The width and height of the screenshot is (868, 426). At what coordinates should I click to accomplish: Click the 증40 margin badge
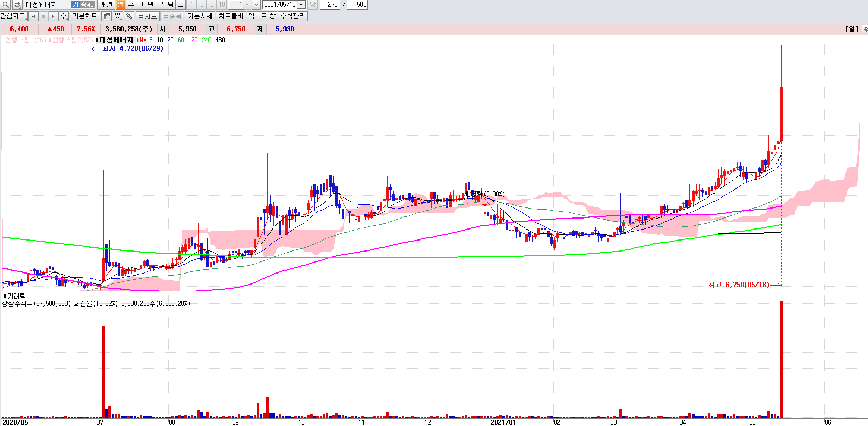[x=87, y=5]
